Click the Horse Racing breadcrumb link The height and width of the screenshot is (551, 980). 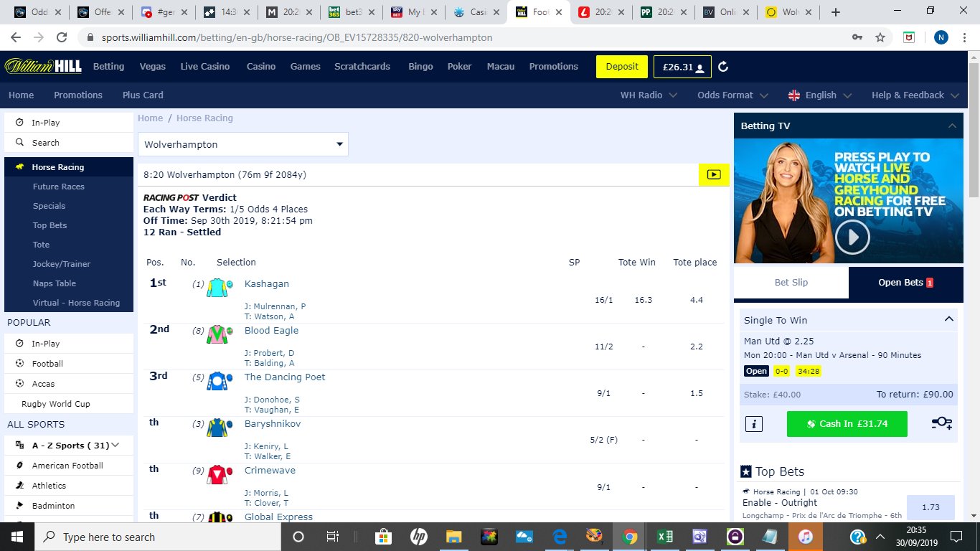tap(204, 118)
